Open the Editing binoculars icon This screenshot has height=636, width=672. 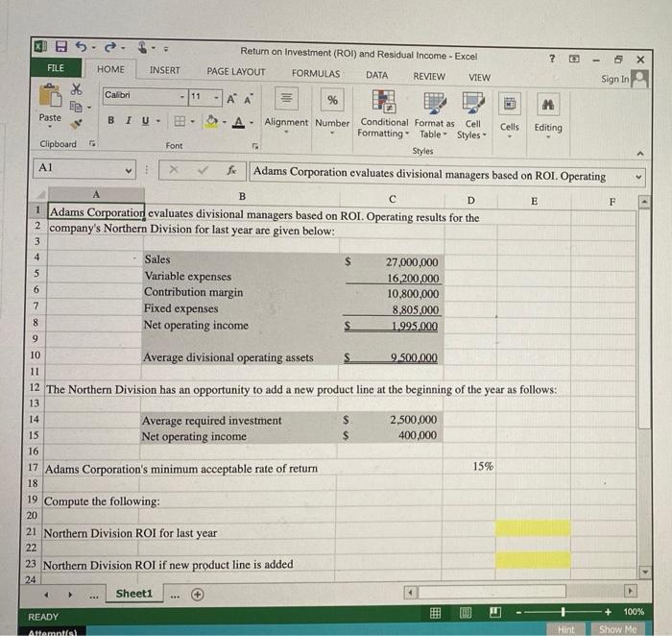coord(548,105)
